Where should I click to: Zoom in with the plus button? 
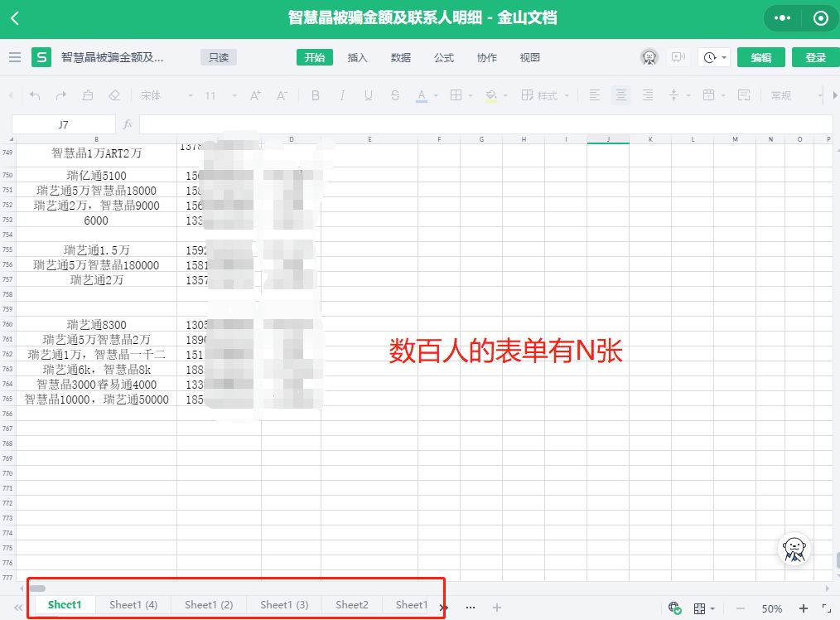[803, 608]
